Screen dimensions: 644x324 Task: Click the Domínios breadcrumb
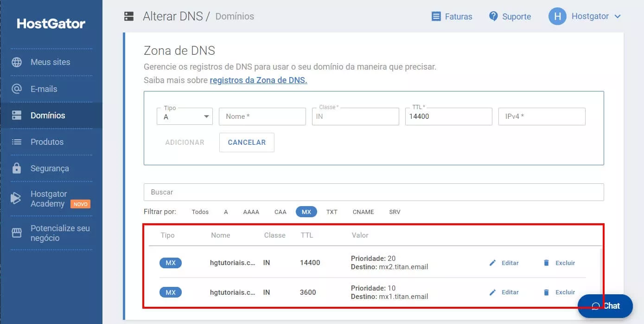pos(235,16)
